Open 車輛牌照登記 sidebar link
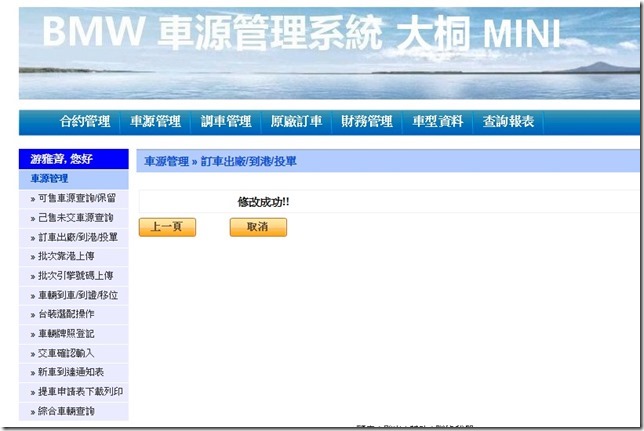Image resolution: width=644 pixels, height=431 pixels. tap(74, 334)
